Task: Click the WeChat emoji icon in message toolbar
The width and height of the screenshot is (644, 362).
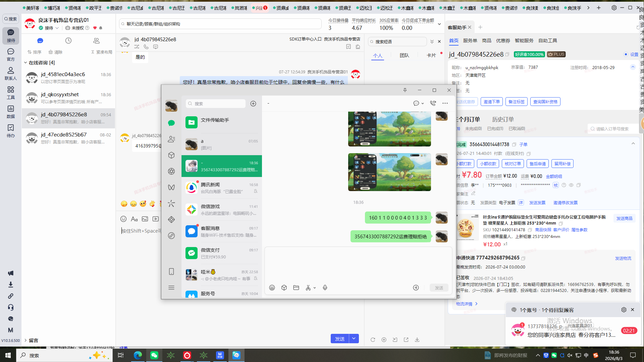Action: pos(272,288)
